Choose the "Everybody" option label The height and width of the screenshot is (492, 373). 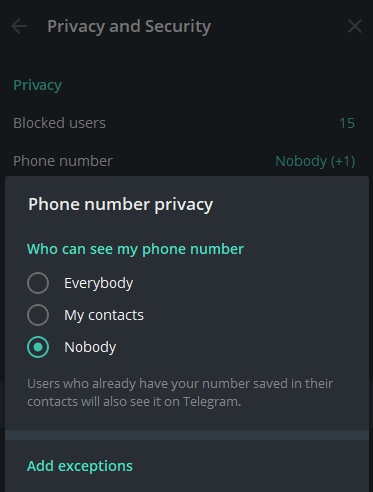point(99,283)
